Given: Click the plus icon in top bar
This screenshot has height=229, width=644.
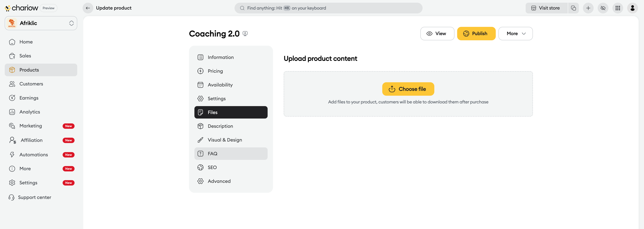Looking at the screenshot, I should [588, 8].
